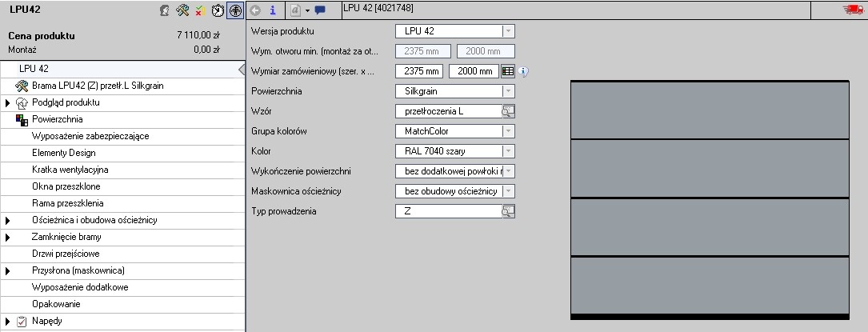Click the info bubble next to order dimensions
The image size is (868, 332).
coord(523,71)
